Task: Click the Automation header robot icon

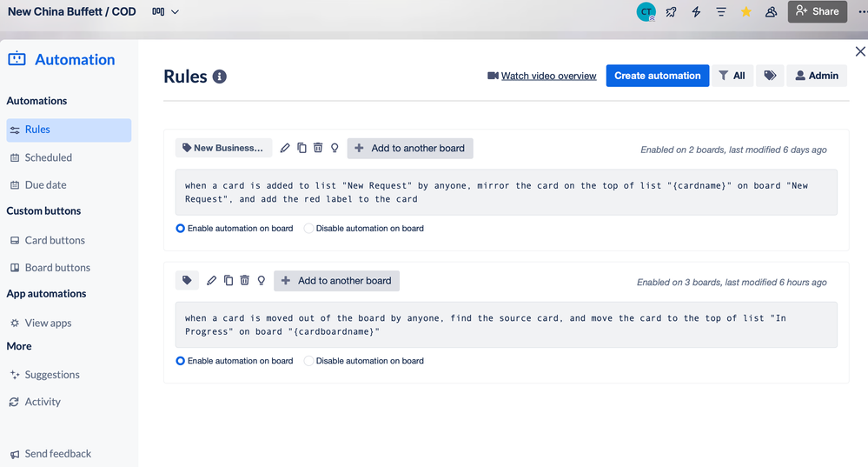Action: click(17, 59)
